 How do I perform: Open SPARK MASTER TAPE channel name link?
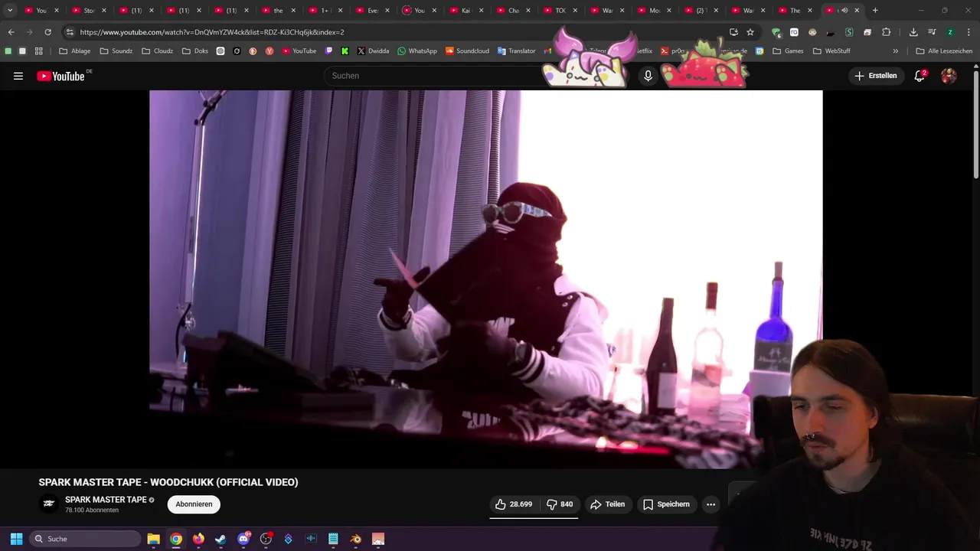[x=106, y=500]
